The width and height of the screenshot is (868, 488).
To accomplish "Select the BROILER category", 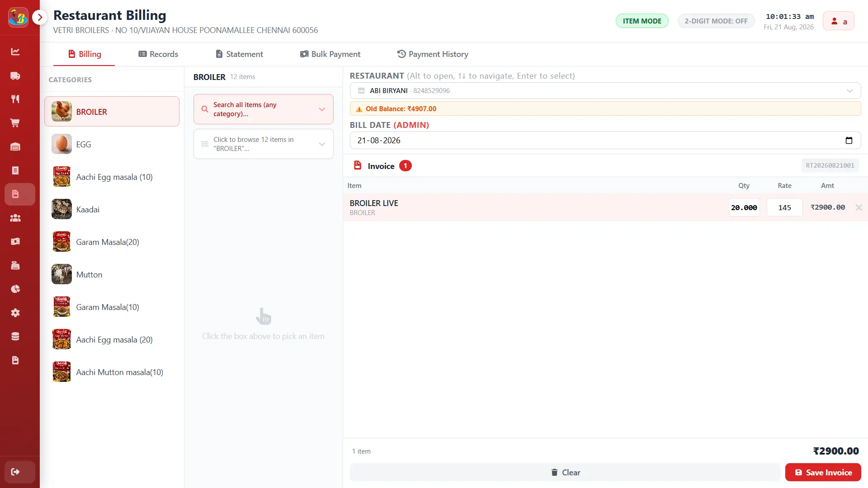I will [x=112, y=112].
